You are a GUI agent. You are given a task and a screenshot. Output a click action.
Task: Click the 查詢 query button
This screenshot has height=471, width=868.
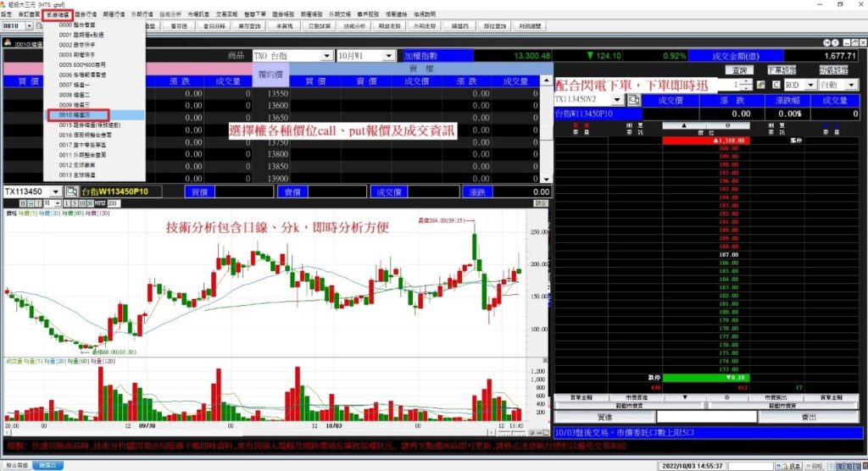(739, 70)
